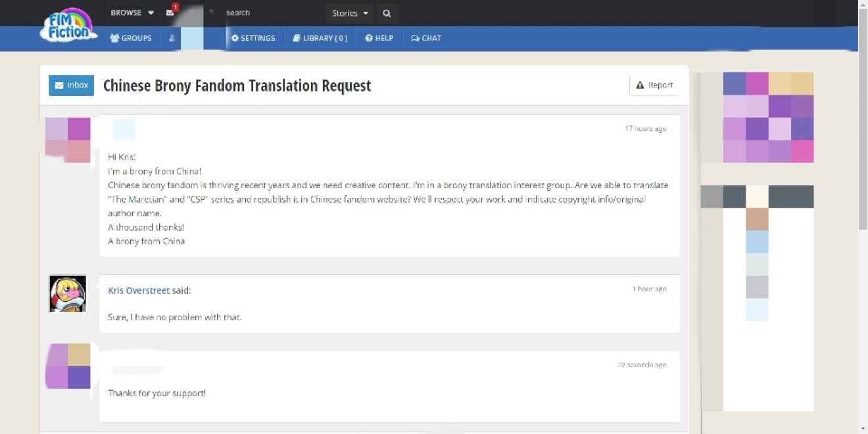This screenshot has height=434, width=868.
Task: Click the user profile icon in nav bar
Action: click(172, 38)
